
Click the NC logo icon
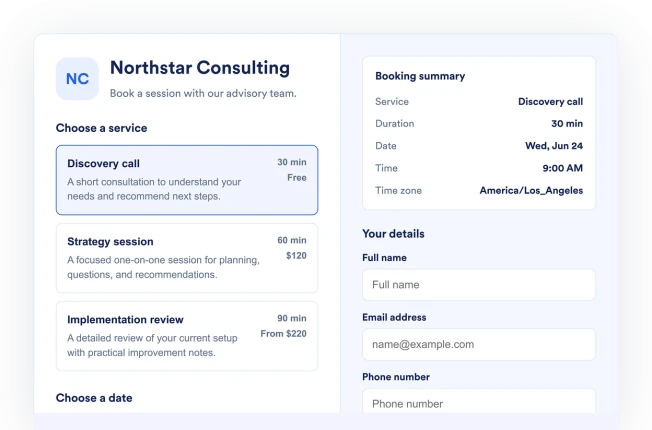(77, 79)
